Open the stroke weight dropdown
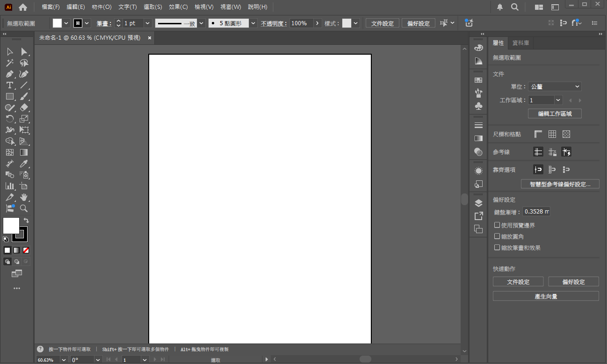The width and height of the screenshot is (607, 364). 148,23
